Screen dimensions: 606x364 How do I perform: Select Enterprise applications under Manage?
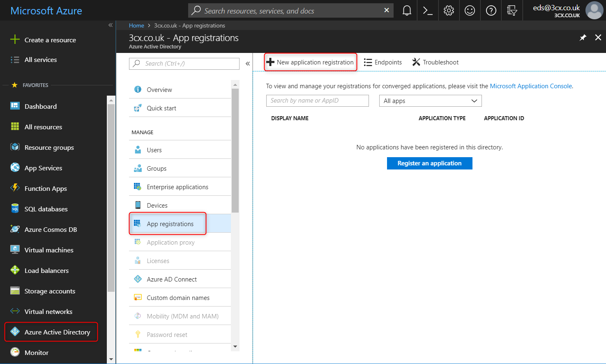(x=177, y=186)
